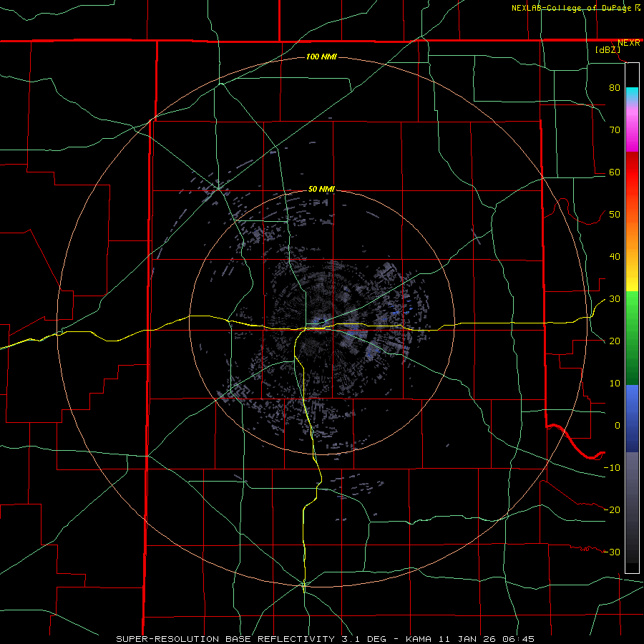Image resolution: width=644 pixels, height=644 pixels.
Task: Click the -20 value on the dBZ scale
Action: (612, 509)
